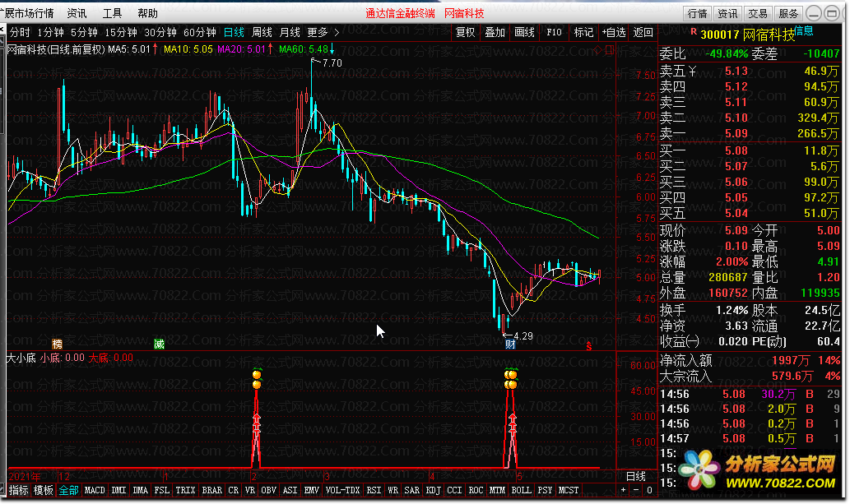Choose the TRIX indicator
The image size is (850, 504).
[x=185, y=491]
